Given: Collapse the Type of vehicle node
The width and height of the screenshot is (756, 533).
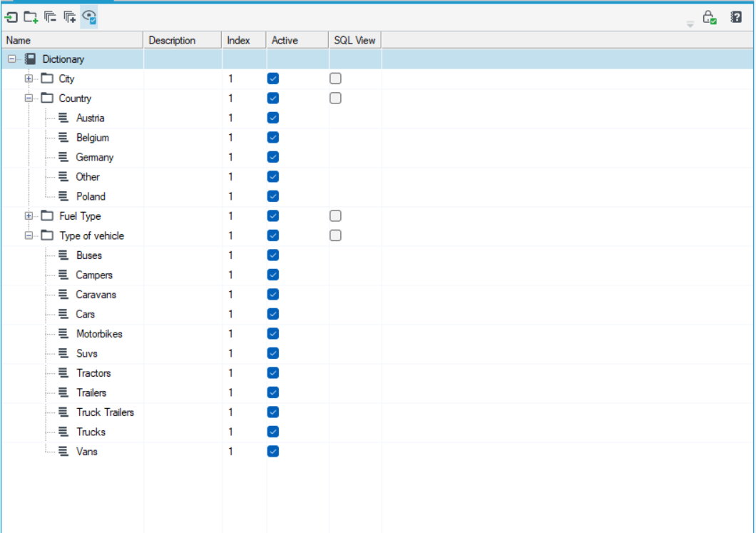Looking at the screenshot, I should click(29, 235).
